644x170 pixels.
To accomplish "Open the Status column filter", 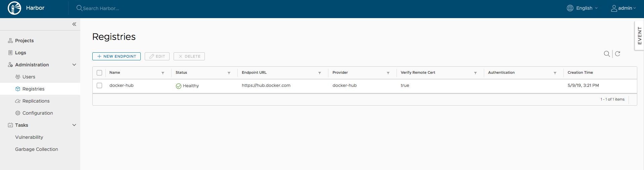I will 229,73.
